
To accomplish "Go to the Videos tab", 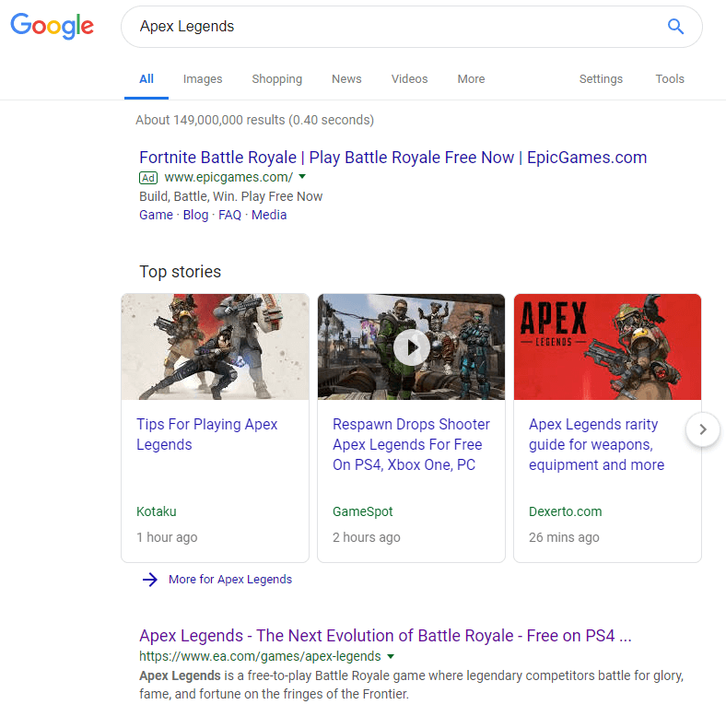I will tap(409, 79).
